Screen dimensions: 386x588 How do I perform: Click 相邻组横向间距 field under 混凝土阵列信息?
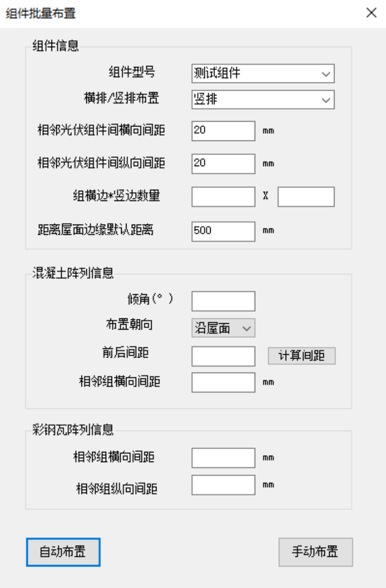pos(223,383)
